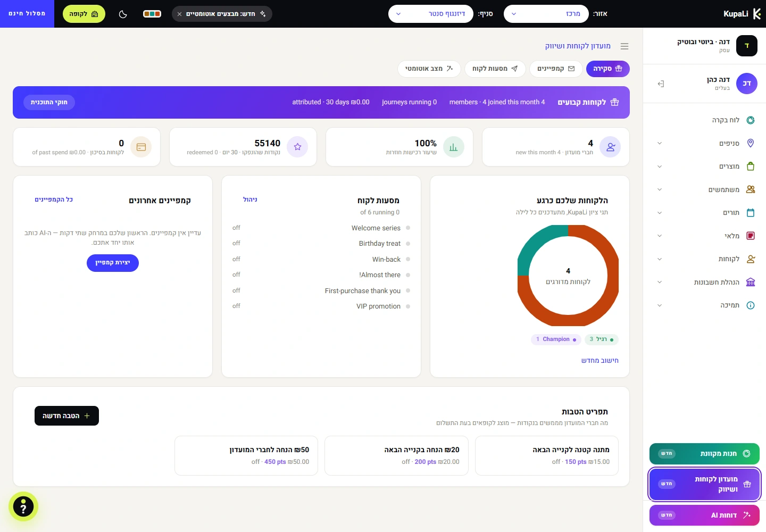Click the מלאי inventory icon
766x532 pixels.
(751, 236)
